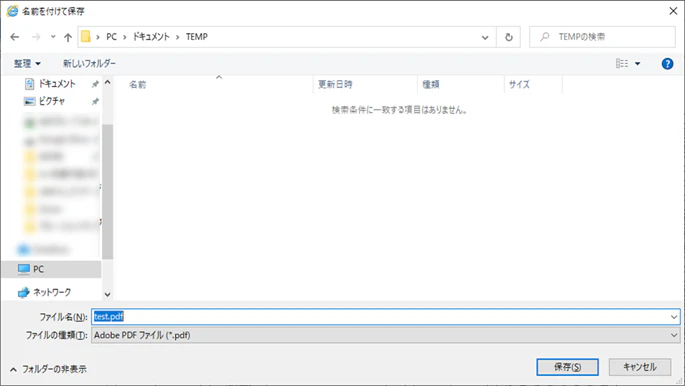Click the navigation pane scroll up arrow
The height and width of the screenshot is (386, 685).
click(x=107, y=83)
